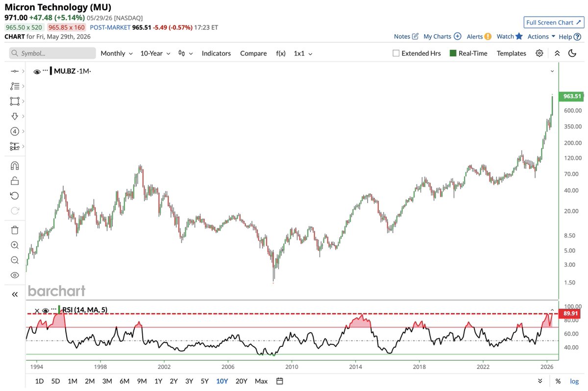Select the measure/range tool in left toolbar
588x391 pixels.
coord(15,146)
